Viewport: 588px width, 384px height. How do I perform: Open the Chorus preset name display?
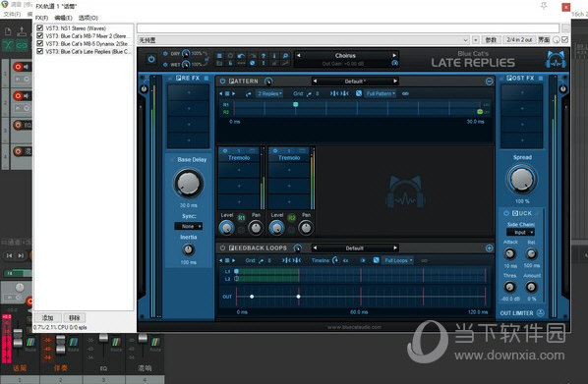pos(346,56)
